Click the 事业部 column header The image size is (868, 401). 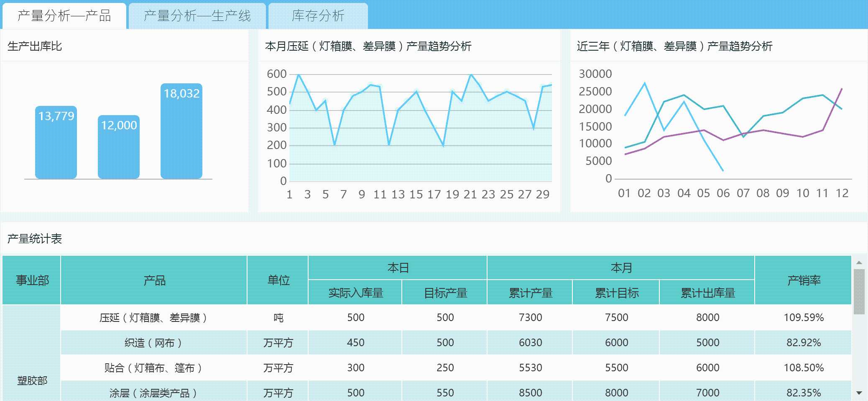click(x=32, y=280)
